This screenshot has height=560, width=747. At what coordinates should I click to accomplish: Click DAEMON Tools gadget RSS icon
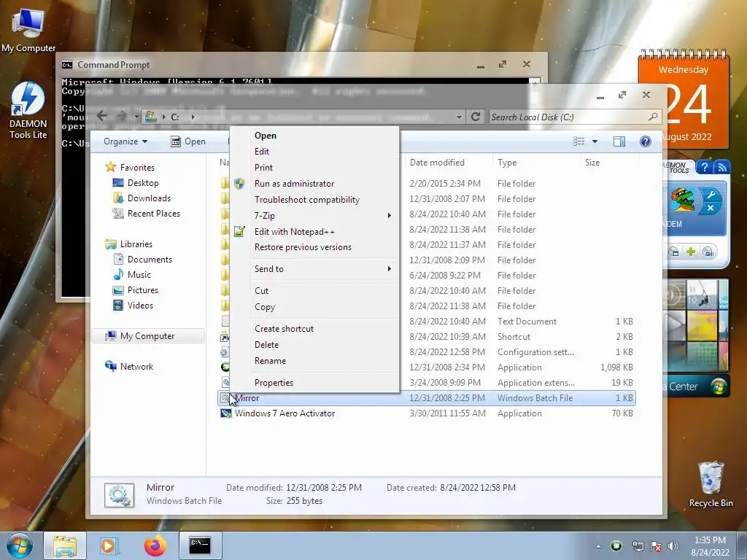tap(722, 167)
